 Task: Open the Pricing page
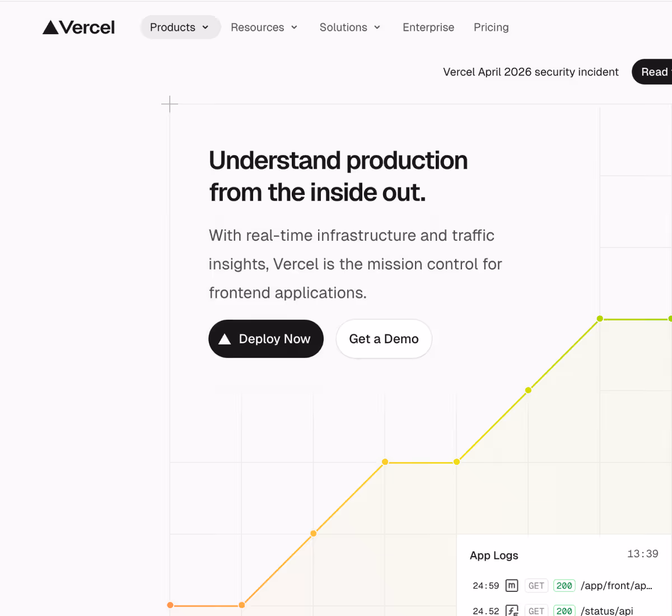[491, 27]
